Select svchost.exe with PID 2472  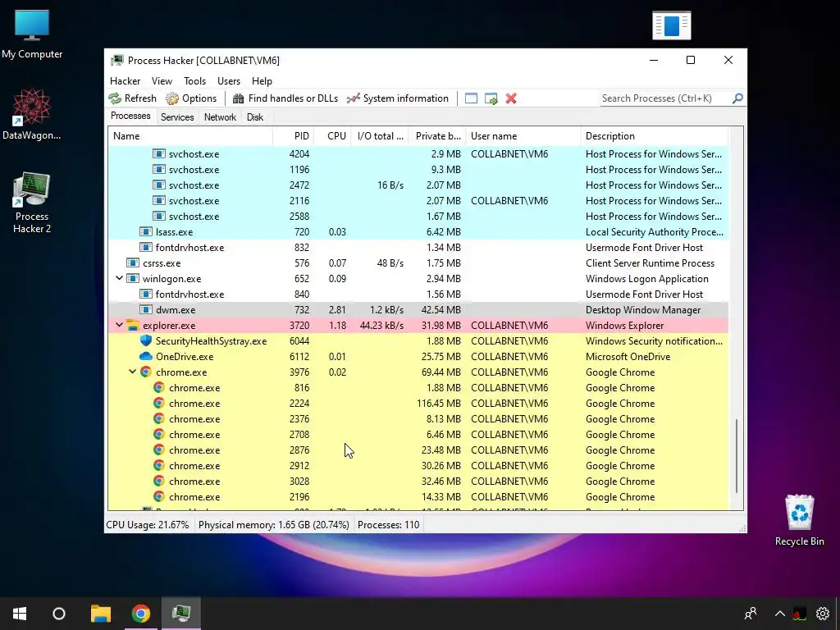pos(418,185)
